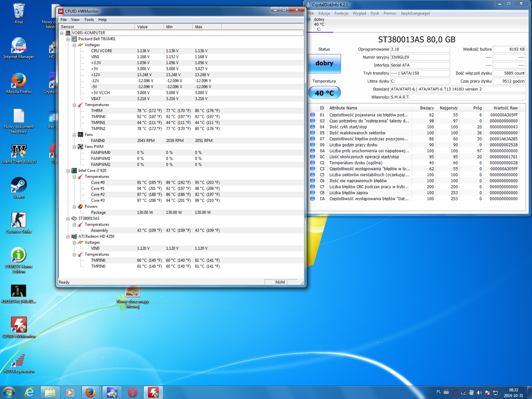
Task: Select the CPUID HWMonitor desktop shortcut
Action: 19,327
